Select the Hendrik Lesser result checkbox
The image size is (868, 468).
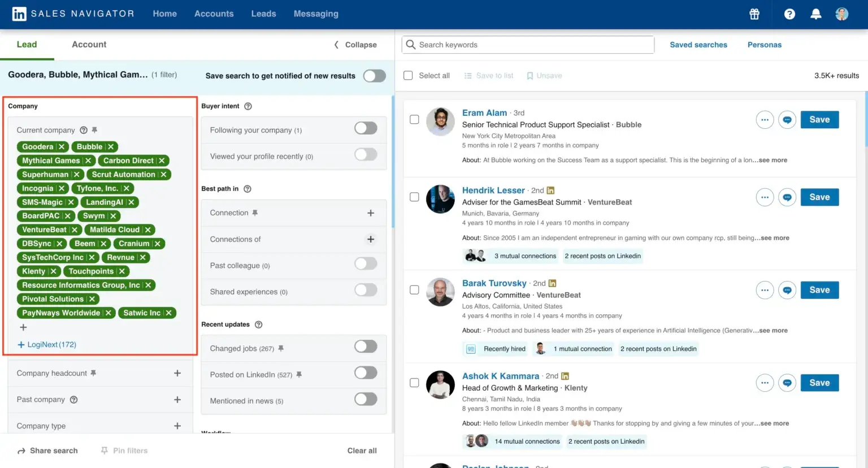coord(414,197)
